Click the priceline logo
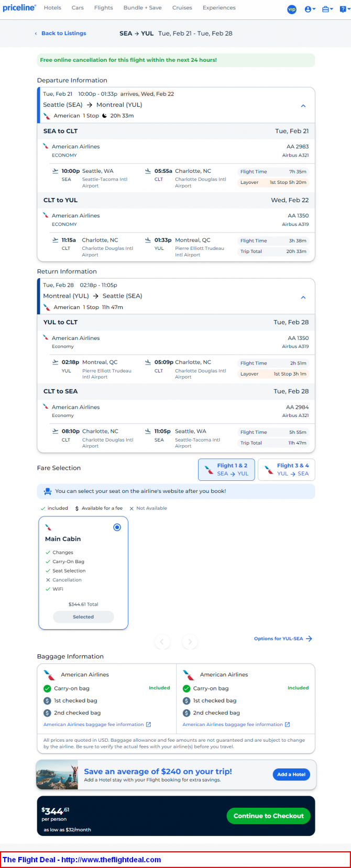Screen dimensions: 351x868 coord(19,8)
